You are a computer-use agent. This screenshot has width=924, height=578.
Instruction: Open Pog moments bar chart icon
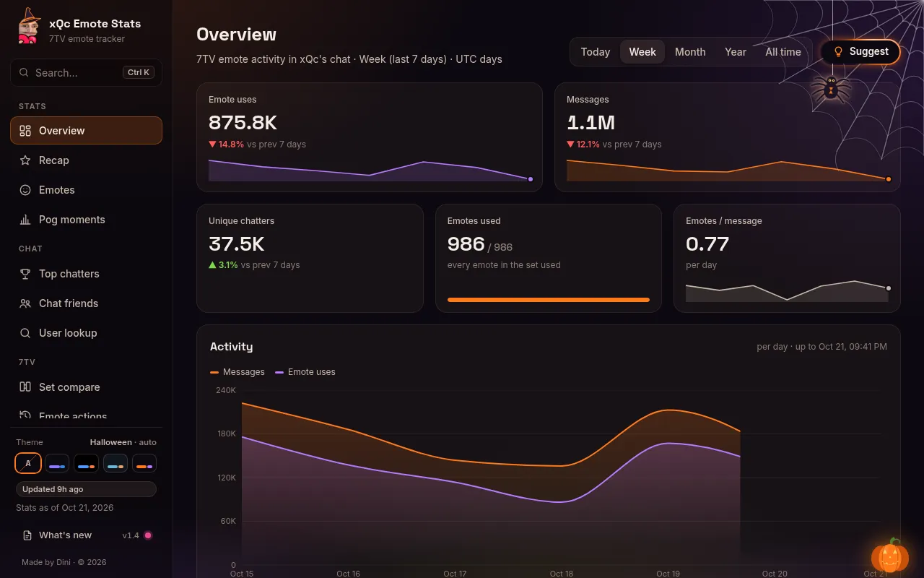coord(25,220)
